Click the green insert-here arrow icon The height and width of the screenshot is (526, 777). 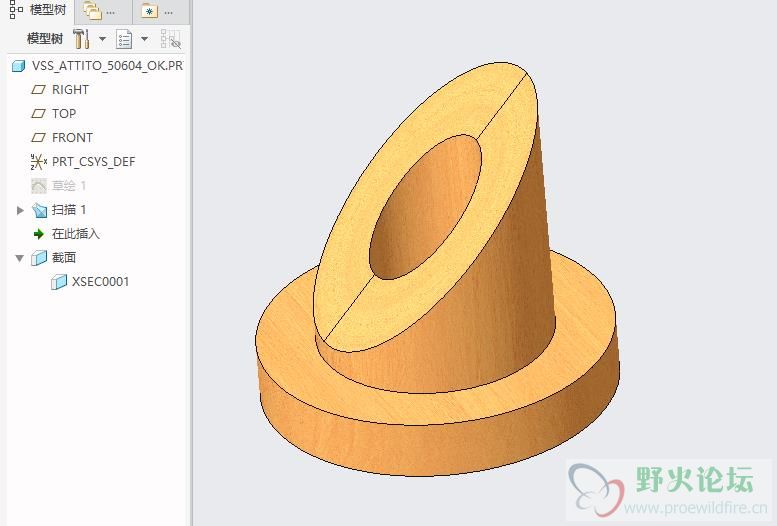(39, 234)
